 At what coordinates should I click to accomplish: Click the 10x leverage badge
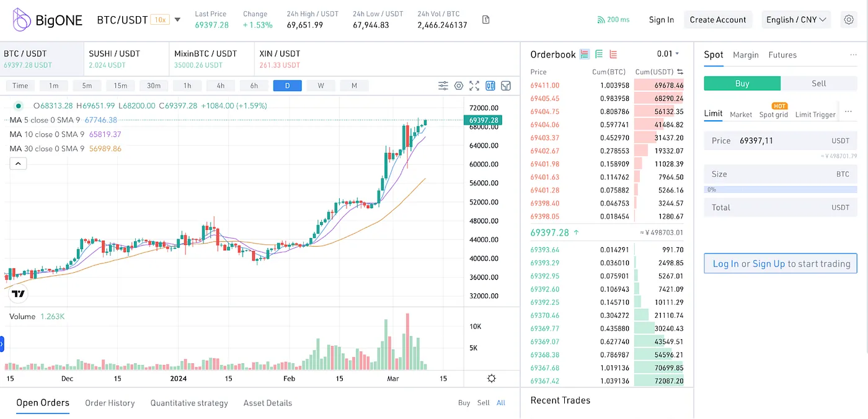coord(160,20)
